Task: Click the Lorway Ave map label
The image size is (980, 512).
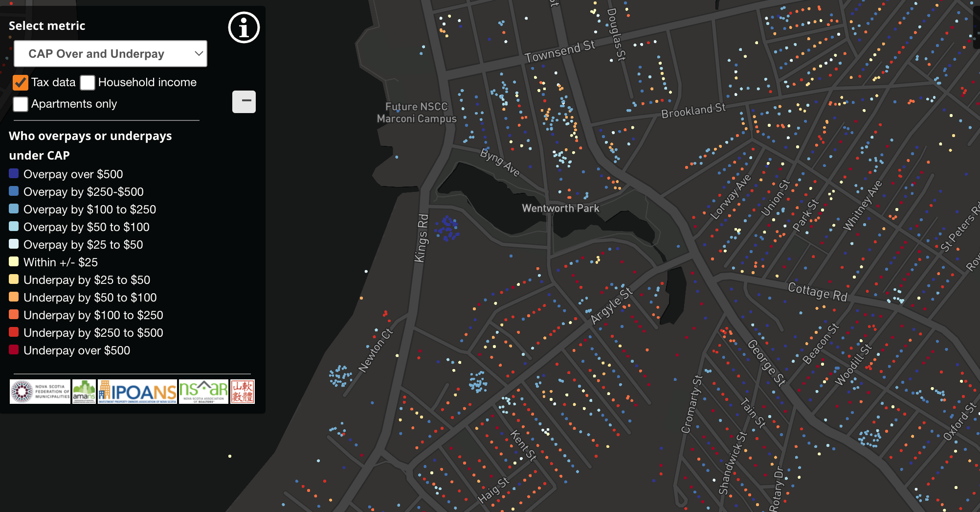Action: (730, 197)
